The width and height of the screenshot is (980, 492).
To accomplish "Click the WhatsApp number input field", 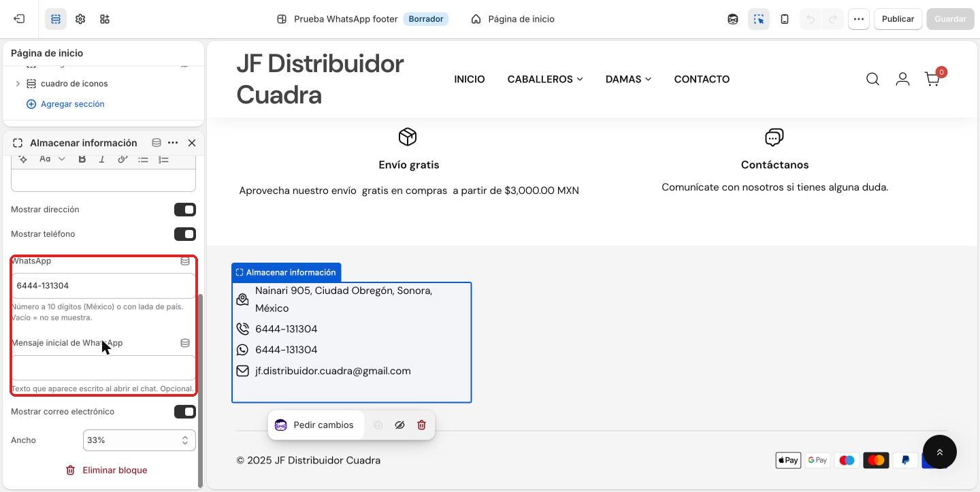I will pos(103,286).
